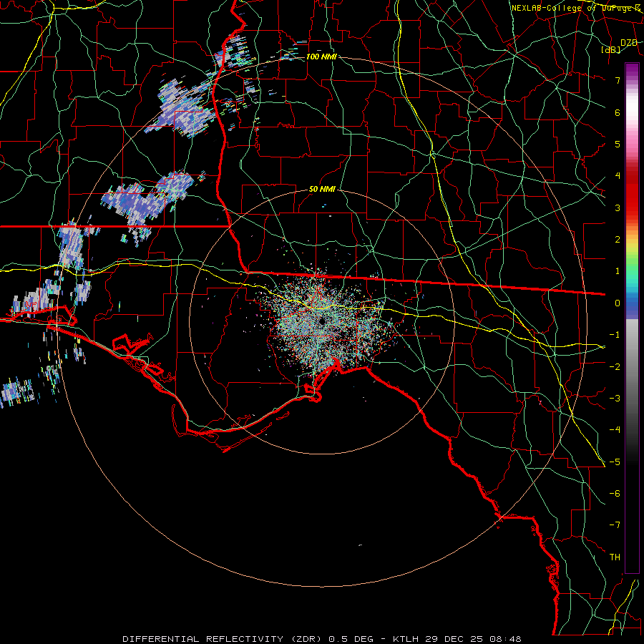Click the "-7" value on the color scale
This screenshot has width=644, height=644.
pos(615,525)
